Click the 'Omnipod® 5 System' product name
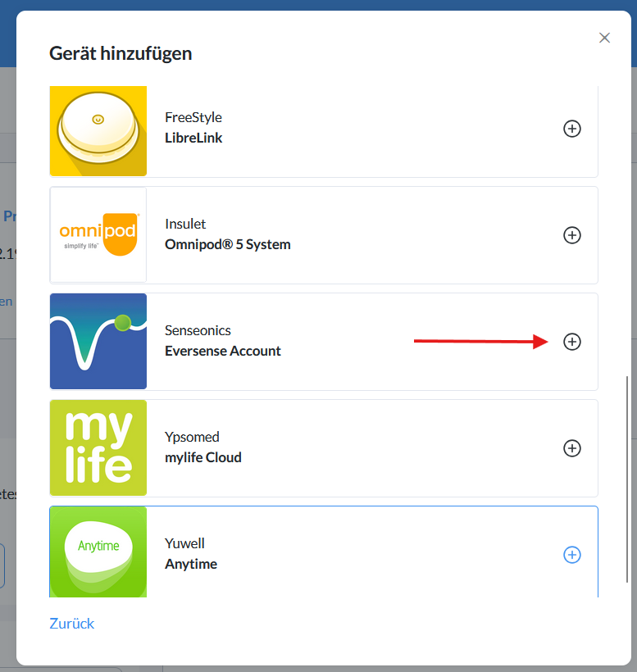This screenshot has width=637, height=672. pyautogui.click(x=228, y=244)
